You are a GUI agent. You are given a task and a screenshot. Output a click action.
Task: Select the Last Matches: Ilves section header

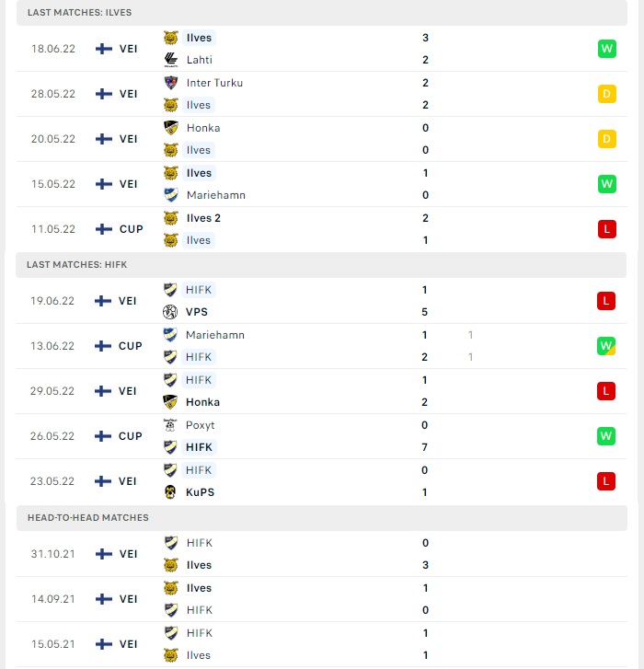[322, 12]
